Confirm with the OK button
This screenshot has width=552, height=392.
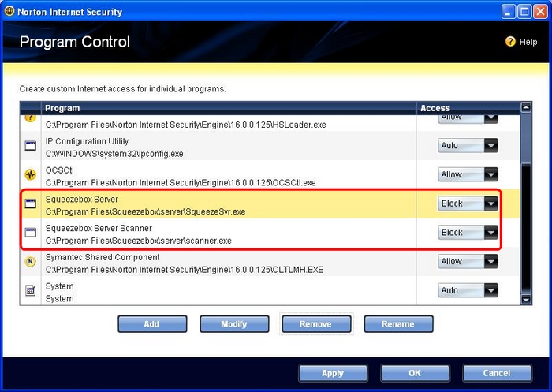pyautogui.click(x=415, y=373)
